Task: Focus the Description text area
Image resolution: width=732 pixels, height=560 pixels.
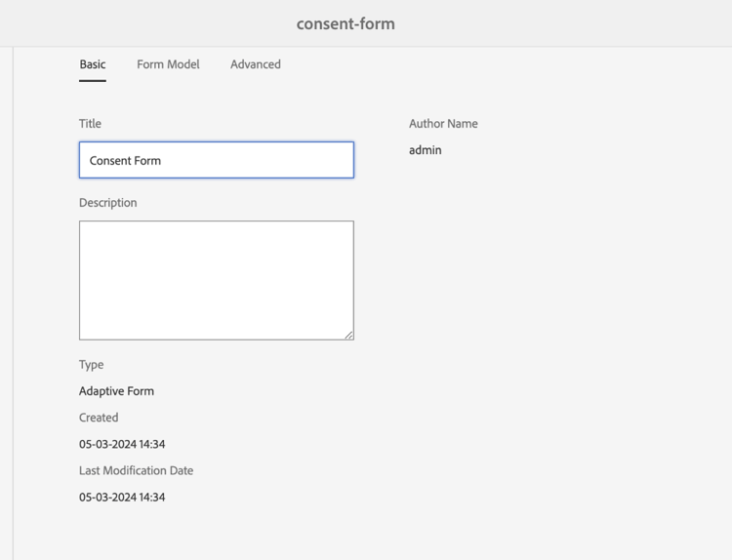Action: click(216, 280)
